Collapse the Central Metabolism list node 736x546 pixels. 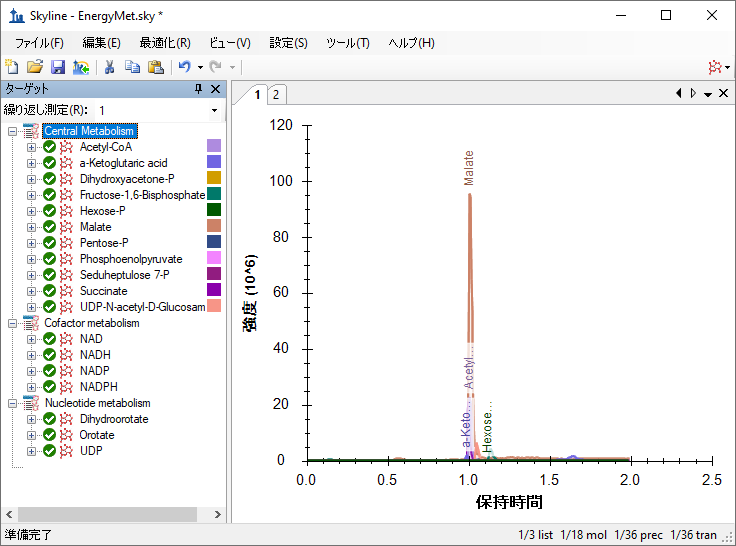[13, 131]
